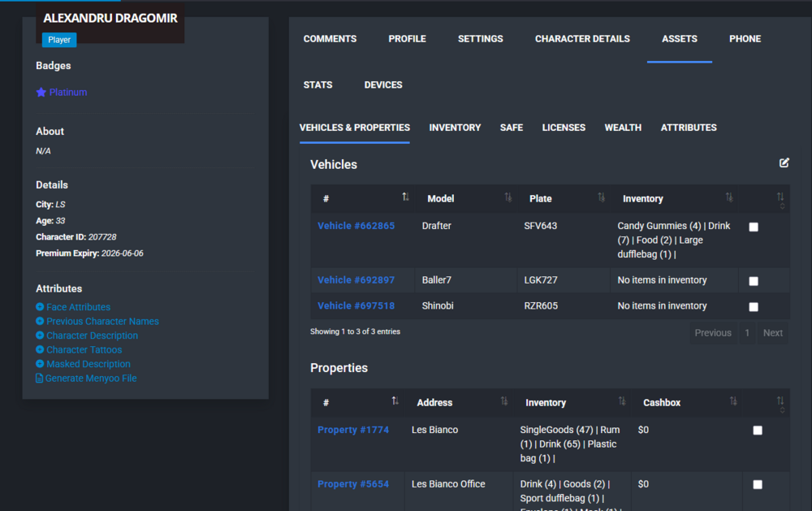Sort vehicles by Plate column arrows
Screen dimensions: 812x511
point(601,197)
